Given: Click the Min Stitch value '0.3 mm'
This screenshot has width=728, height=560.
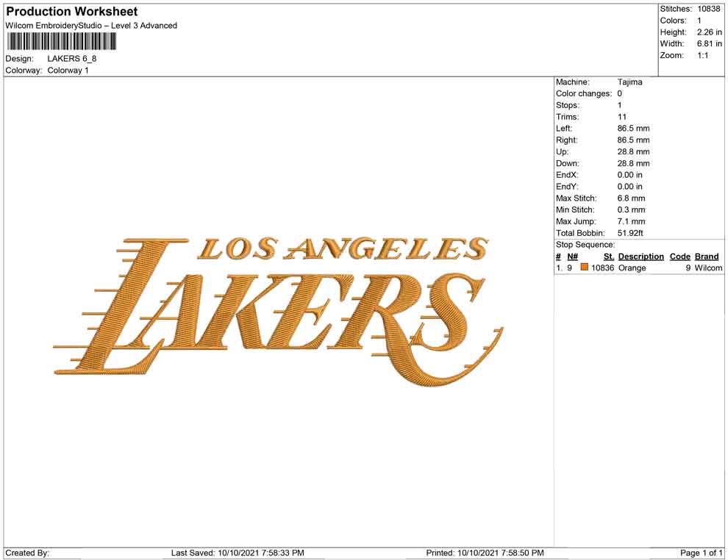Looking at the screenshot, I should pyautogui.click(x=631, y=209).
